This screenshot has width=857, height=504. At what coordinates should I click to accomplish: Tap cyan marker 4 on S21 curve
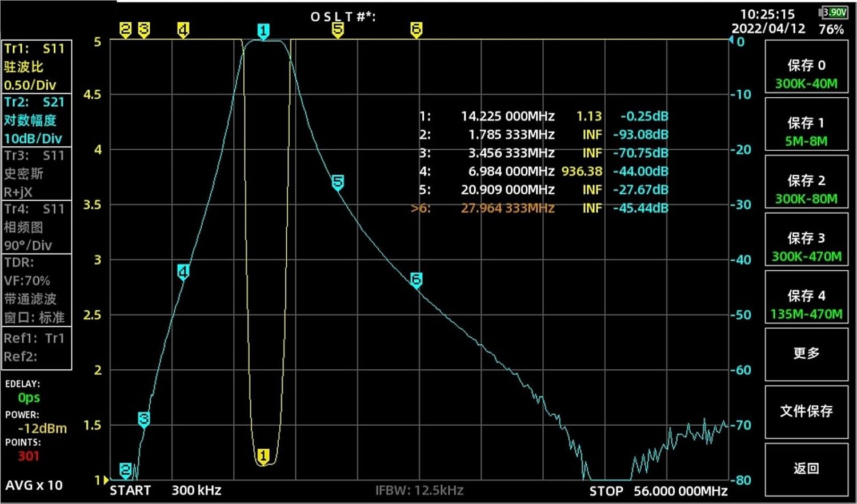coord(183,272)
